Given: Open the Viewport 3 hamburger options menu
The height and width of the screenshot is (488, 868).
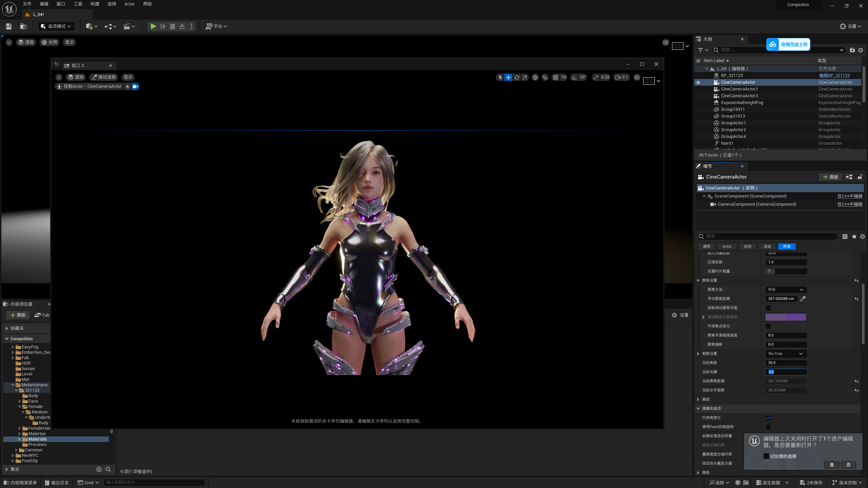Looking at the screenshot, I should coord(59,77).
